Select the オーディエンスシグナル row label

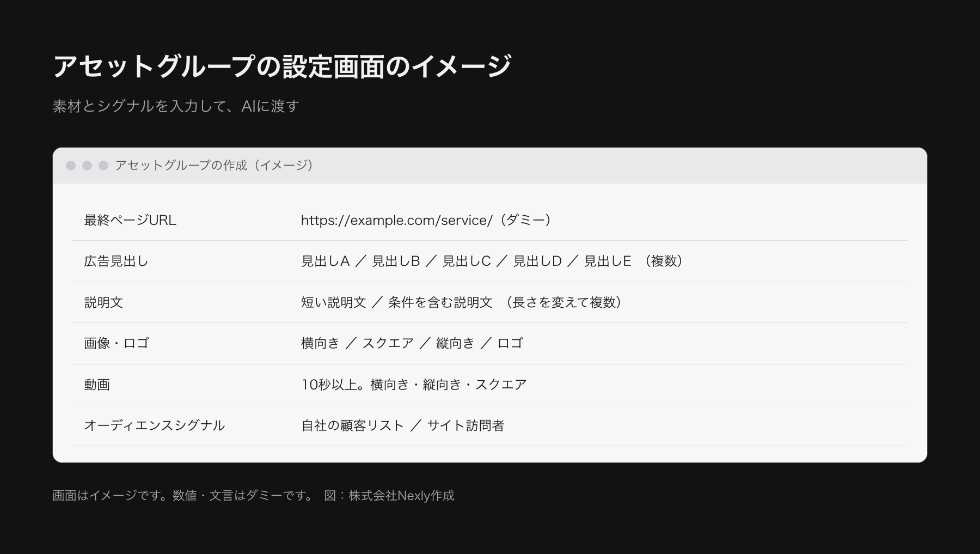[x=154, y=425]
